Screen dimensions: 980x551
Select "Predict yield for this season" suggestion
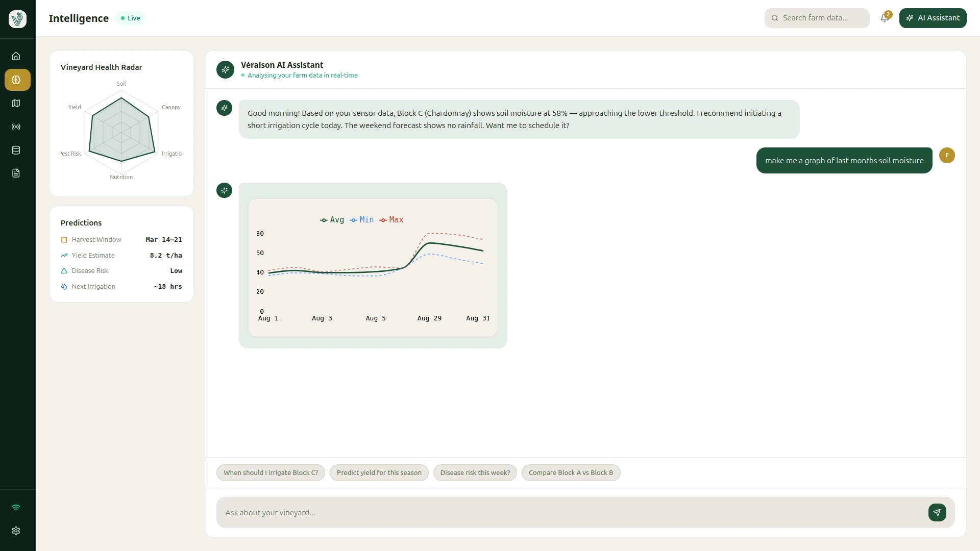click(x=379, y=473)
